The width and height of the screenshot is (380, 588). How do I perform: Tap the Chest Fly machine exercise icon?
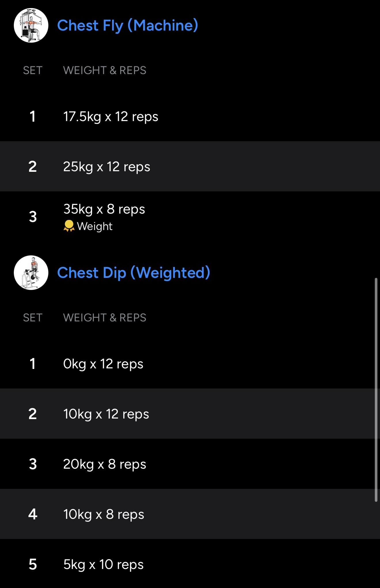31,25
